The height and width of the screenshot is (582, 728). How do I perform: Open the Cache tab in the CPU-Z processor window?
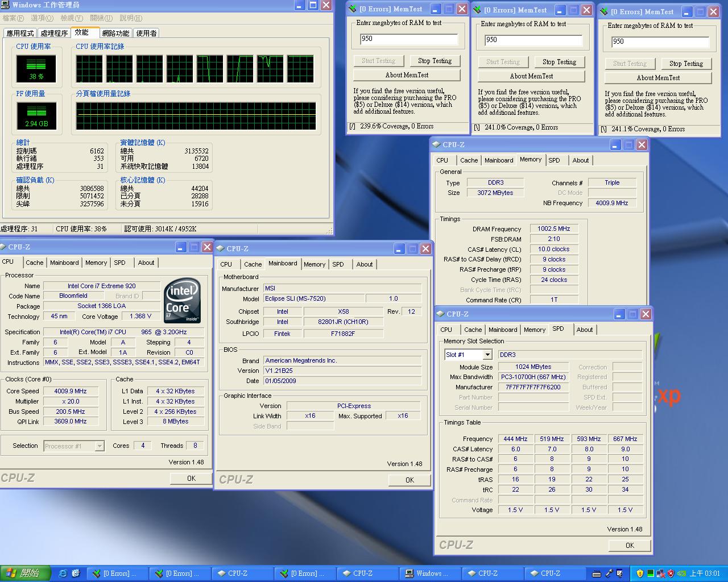(34, 263)
